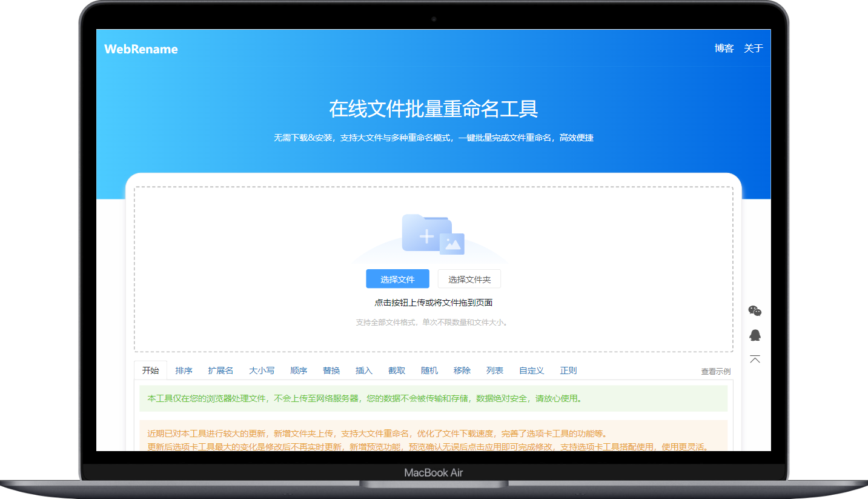
Task: Open the 查看示例 link
Action: pos(716,371)
